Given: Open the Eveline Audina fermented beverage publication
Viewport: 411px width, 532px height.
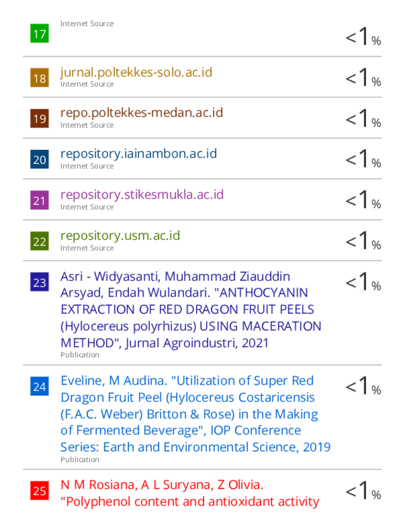Looking at the screenshot, I should click(195, 414).
